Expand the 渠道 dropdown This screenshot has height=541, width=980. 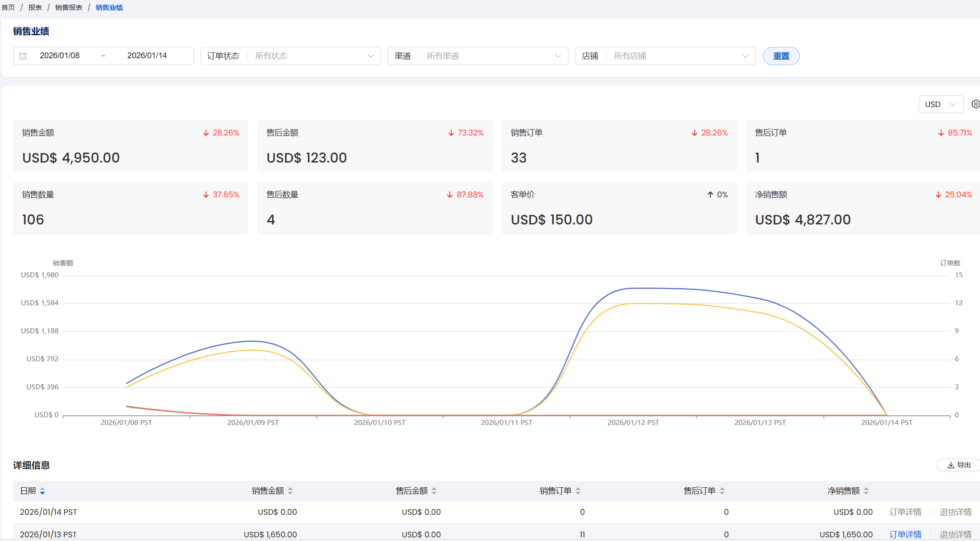tap(478, 56)
